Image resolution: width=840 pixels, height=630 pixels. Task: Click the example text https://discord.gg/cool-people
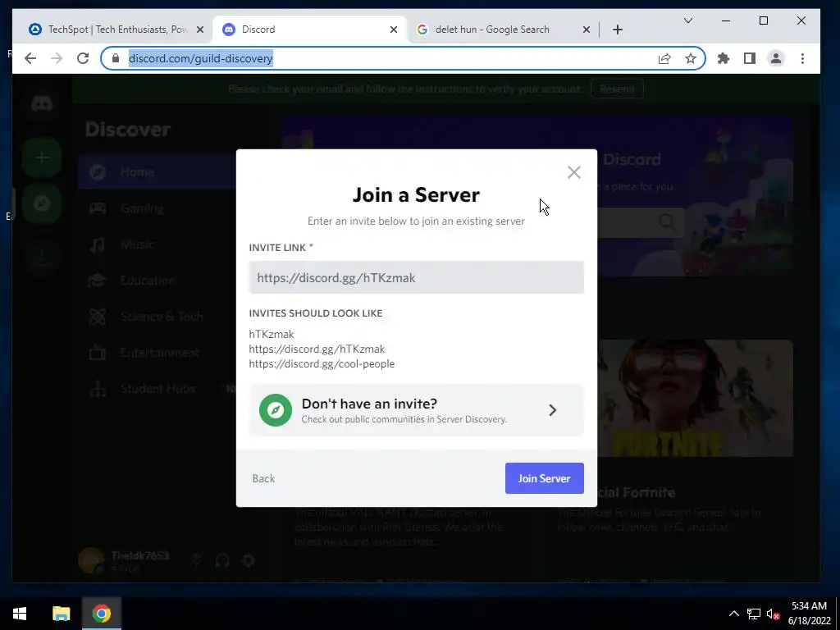(322, 363)
